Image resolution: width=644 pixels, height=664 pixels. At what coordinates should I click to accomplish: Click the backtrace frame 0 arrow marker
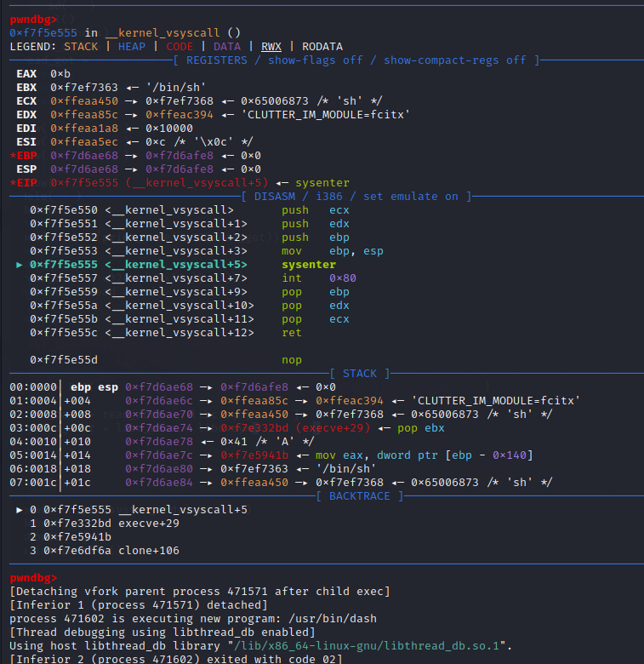pos(19,510)
